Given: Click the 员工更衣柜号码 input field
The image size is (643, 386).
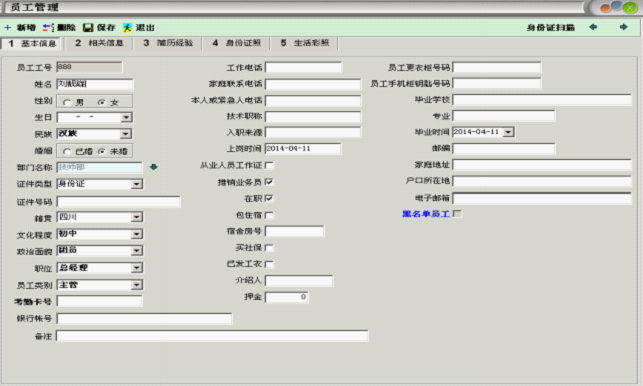Looking at the screenshot, I should coord(497,67).
